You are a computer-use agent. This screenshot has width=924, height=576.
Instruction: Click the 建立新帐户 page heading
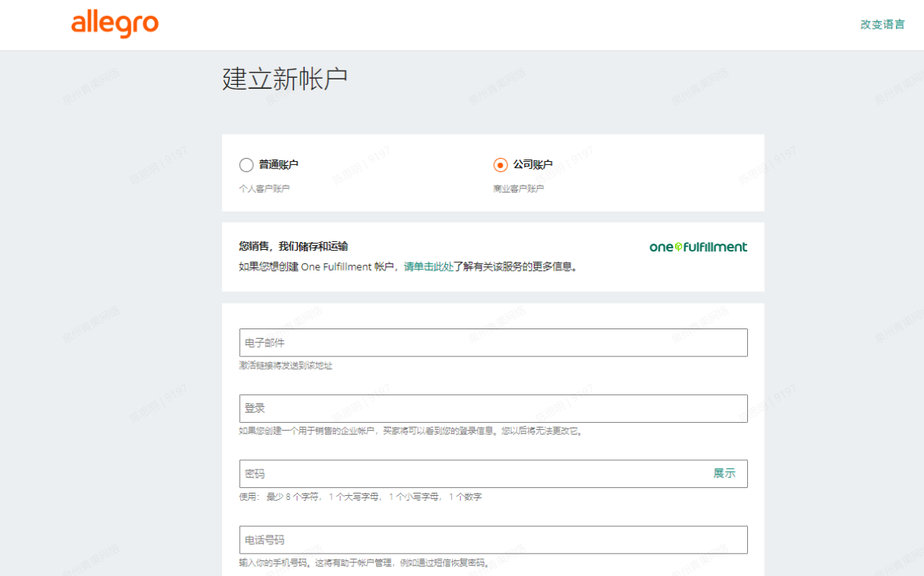click(285, 79)
